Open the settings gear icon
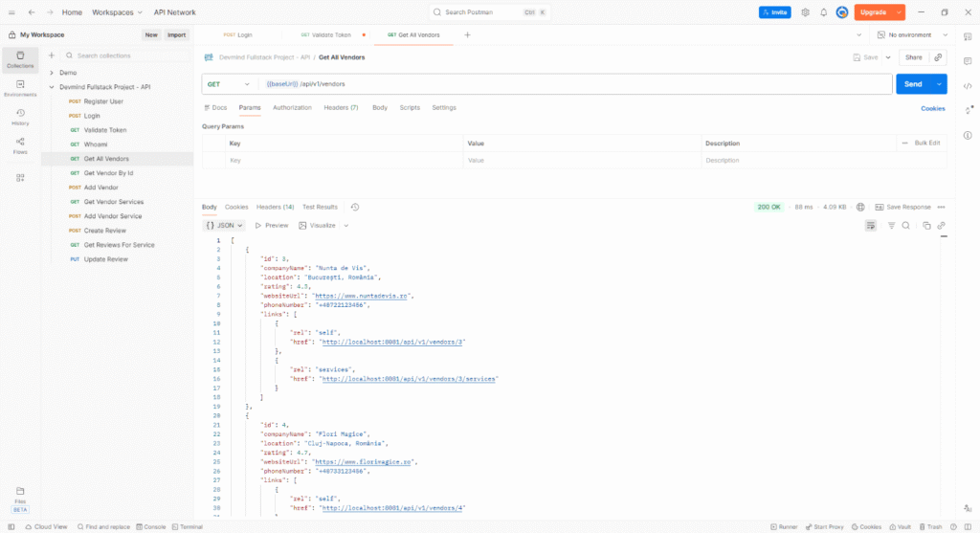 [805, 12]
